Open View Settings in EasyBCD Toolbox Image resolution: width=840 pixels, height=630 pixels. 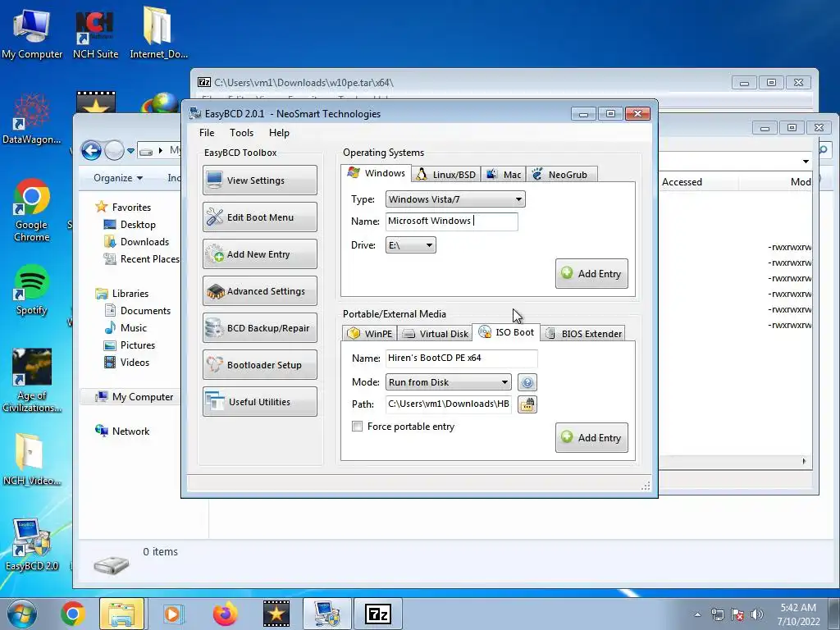point(260,180)
